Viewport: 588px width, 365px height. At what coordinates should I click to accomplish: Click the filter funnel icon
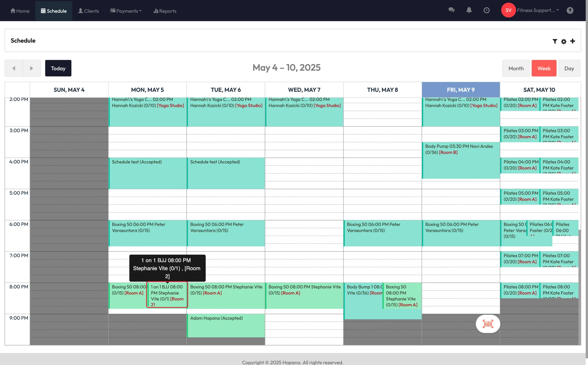(555, 41)
